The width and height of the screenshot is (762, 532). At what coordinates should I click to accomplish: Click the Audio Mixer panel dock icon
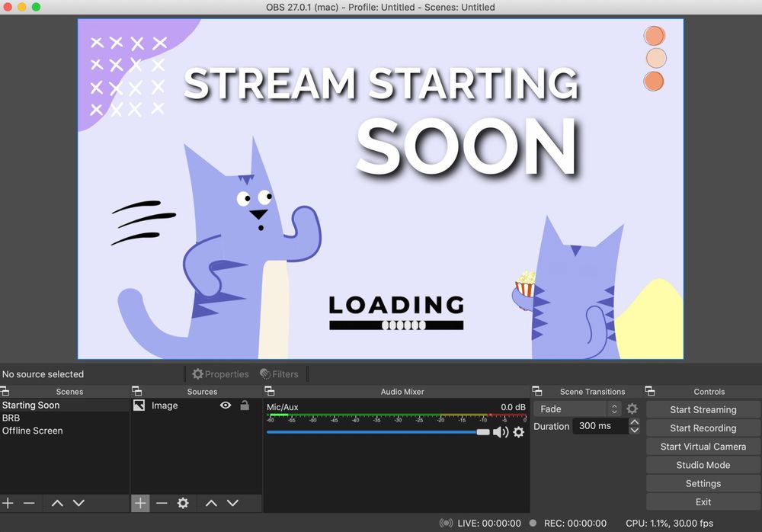(269, 392)
